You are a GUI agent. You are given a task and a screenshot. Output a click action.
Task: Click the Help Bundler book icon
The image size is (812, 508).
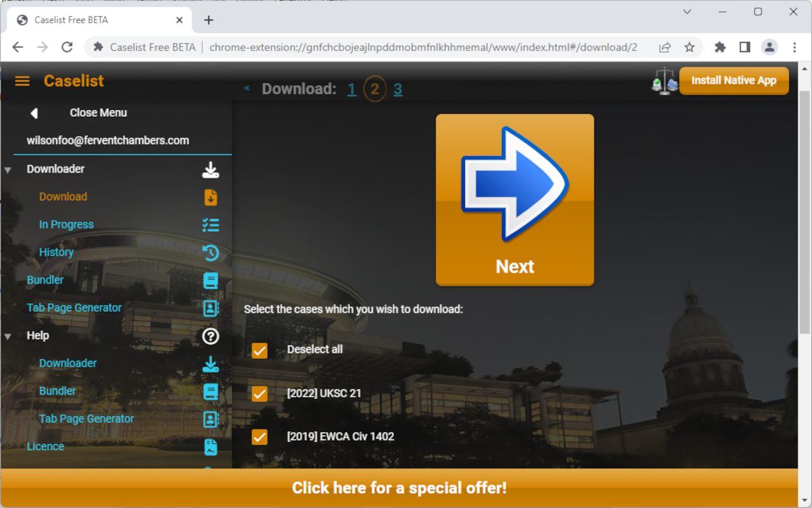[x=211, y=392]
